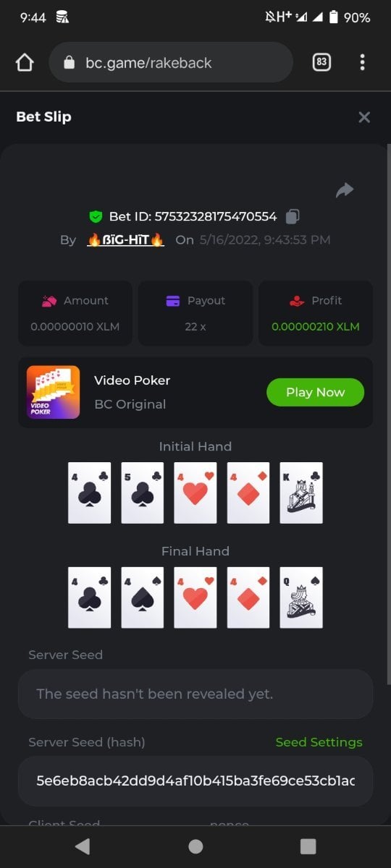Image resolution: width=391 pixels, height=868 pixels.
Task: Tap the green verified shield icon
Action: point(96,216)
